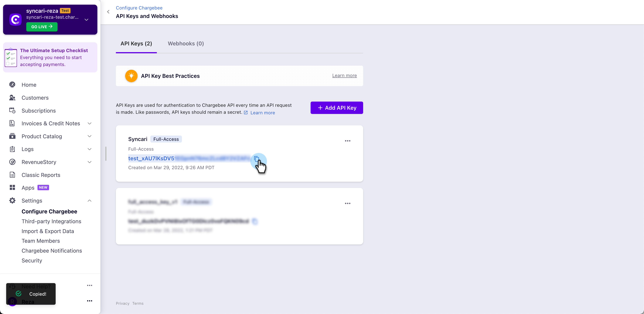Go to Customers page

point(35,98)
